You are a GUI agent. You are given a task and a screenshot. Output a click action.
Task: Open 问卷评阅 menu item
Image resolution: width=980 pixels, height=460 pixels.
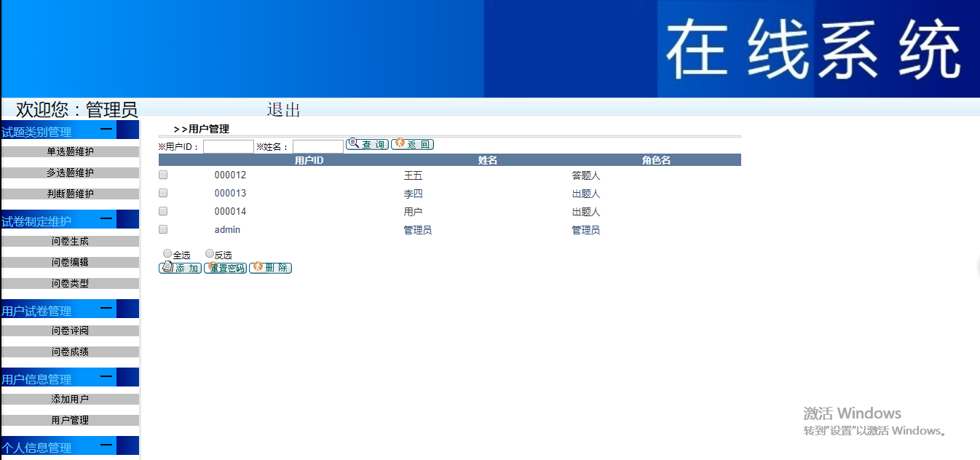click(x=70, y=330)
